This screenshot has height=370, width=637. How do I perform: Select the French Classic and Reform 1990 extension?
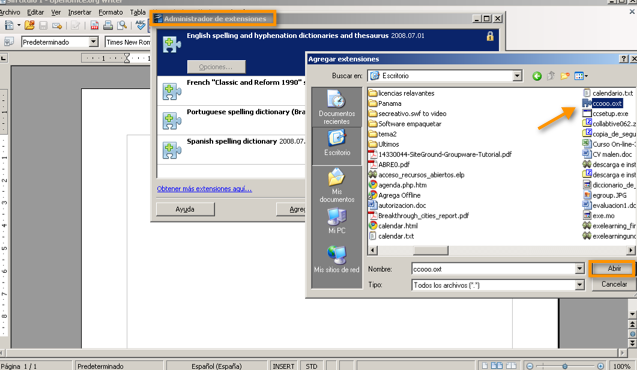click(x=231, y=91)
